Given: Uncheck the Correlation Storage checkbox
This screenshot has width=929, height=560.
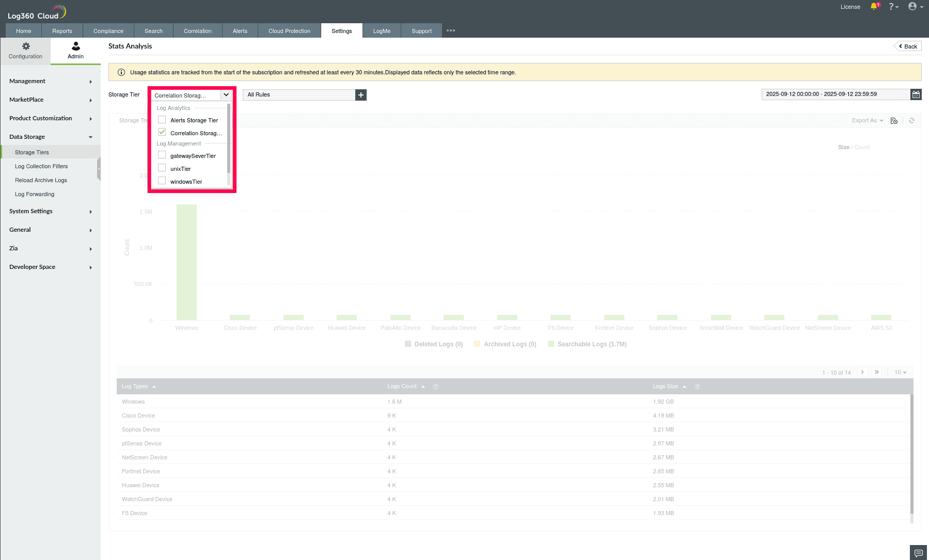Looking at the screenshot, I should click(x=162, y=133).
